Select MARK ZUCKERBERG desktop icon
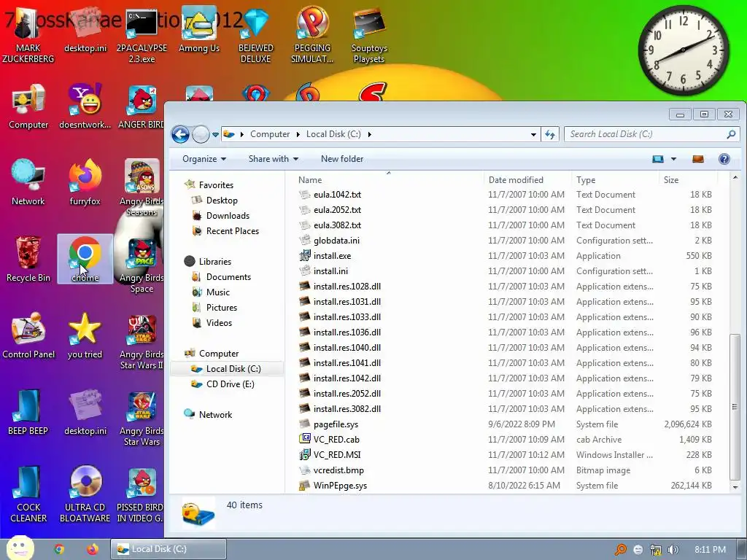The image size is (747, 560). click(x=28, y=35)
